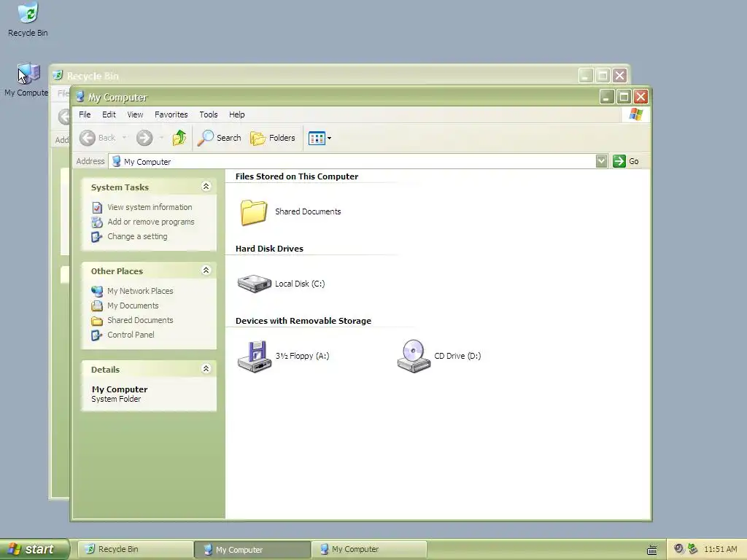
Task: Switch to the rightmost My Computer taskbar button
Action: [x=369, y=549]
